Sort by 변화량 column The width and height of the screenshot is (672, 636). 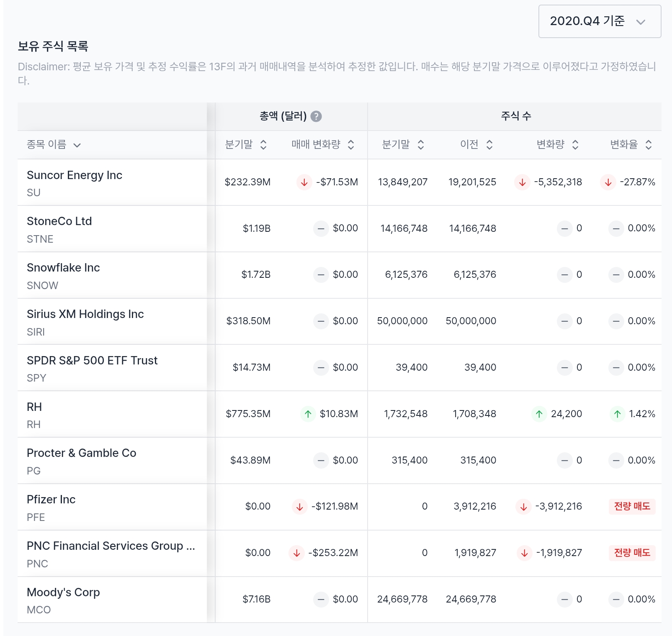(x=558, y=145)
